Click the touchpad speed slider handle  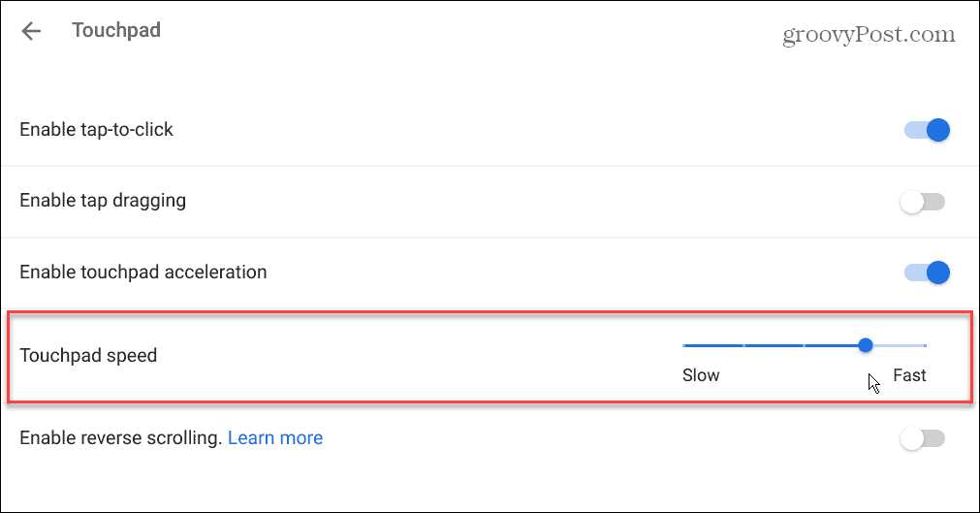point(866,345)
